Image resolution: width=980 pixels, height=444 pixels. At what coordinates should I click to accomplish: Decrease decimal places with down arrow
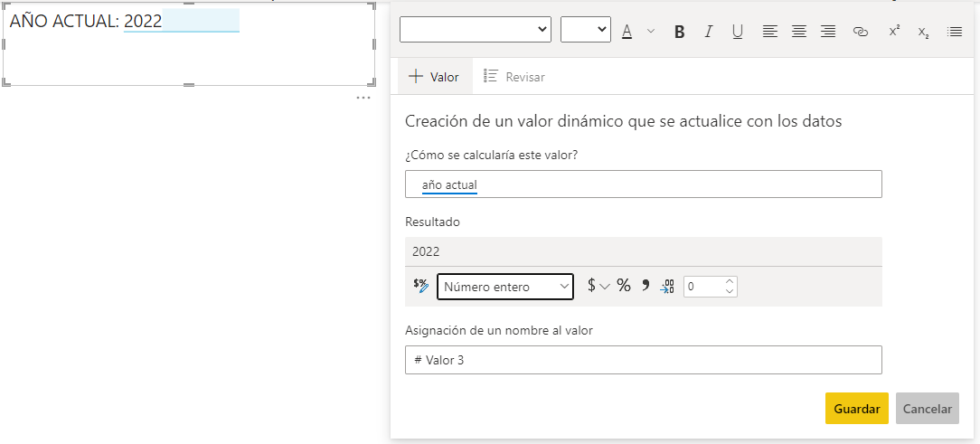click(730, 291)
